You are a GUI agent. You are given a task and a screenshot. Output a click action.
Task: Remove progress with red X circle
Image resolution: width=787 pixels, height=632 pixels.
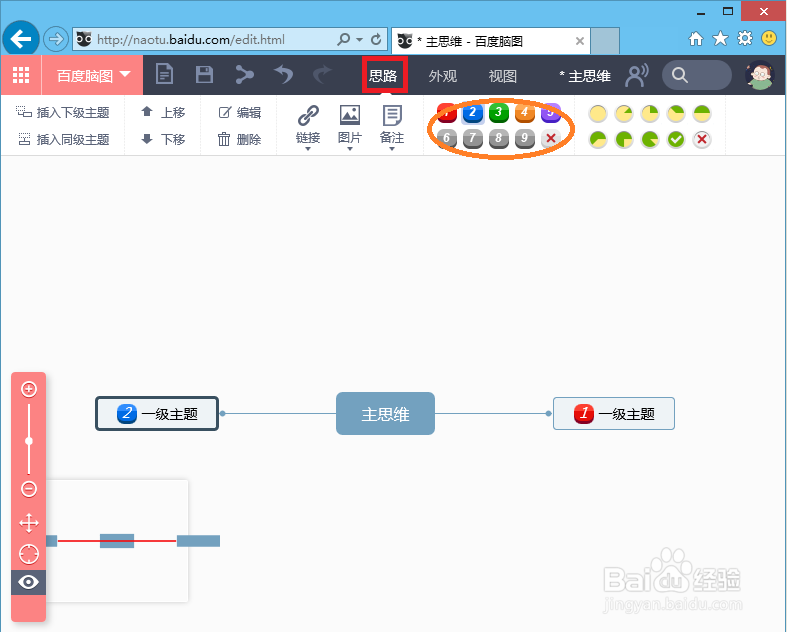[x=702, y=139]
